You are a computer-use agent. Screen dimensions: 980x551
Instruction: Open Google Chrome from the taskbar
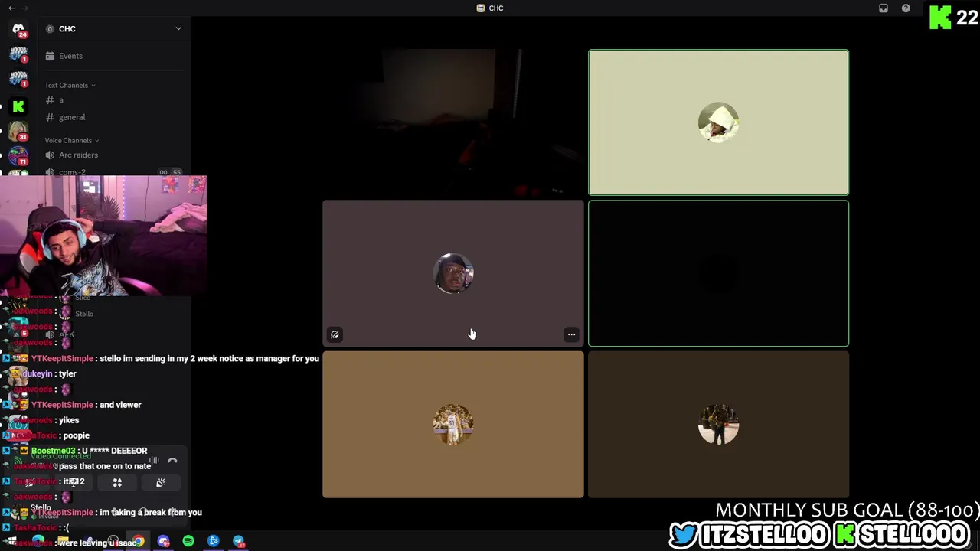pyautogui.click(x=139, y=541)
